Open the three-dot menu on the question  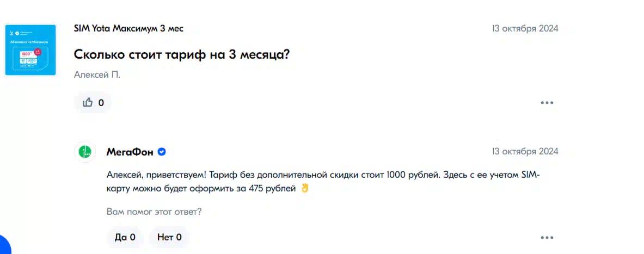547,103
